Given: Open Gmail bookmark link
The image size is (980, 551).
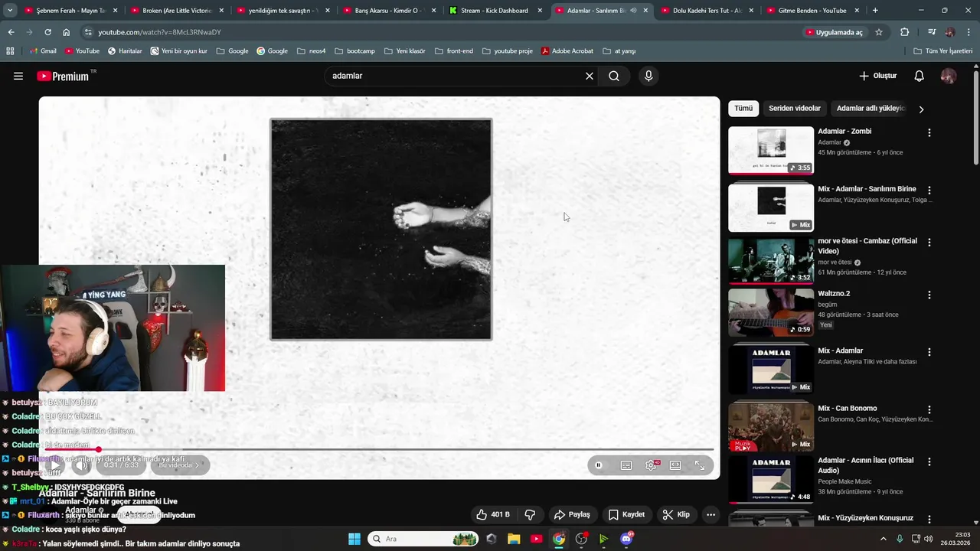Looking at the screenshot, I should point(43,51).
